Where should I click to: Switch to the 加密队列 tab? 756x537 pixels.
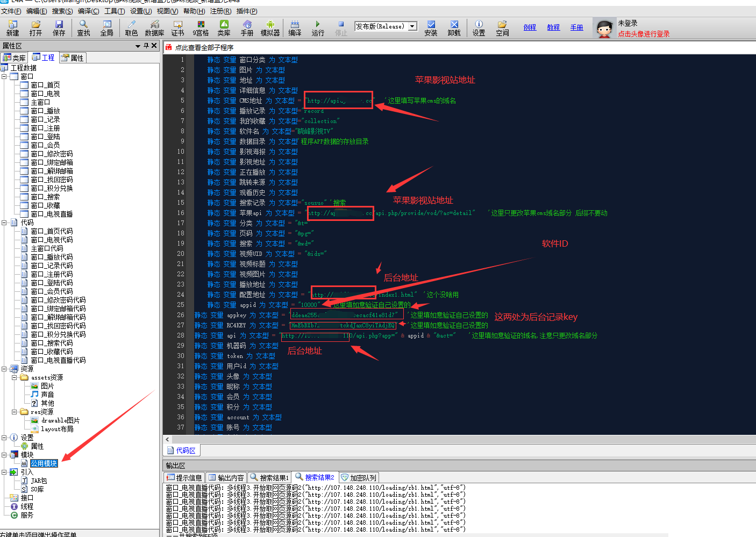[x=359, y=477]
